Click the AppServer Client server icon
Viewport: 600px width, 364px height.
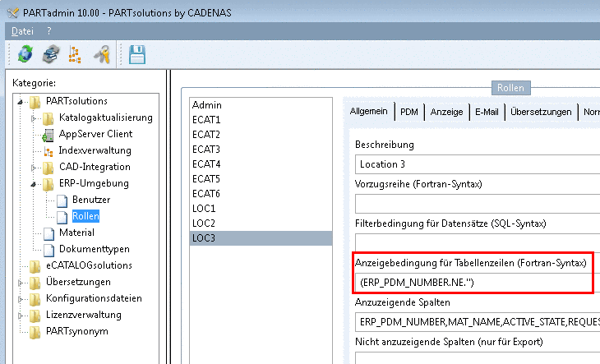coord(48,135)
